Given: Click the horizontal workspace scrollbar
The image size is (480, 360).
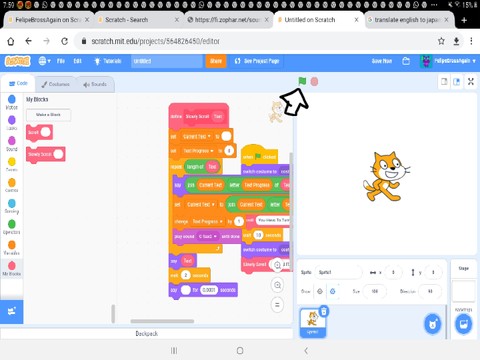Looking at the screenshot, I should (x=162, y=321).
